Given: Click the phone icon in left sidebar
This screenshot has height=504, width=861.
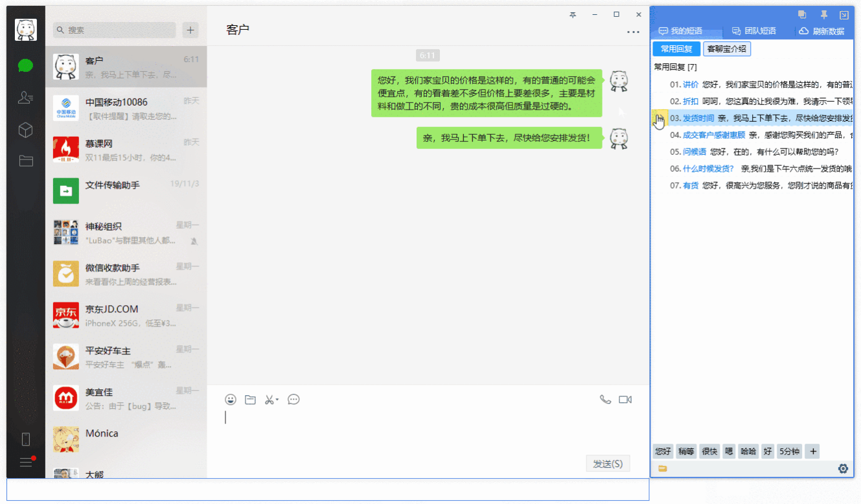Looking at the screenshot, I should pos(26,439).
